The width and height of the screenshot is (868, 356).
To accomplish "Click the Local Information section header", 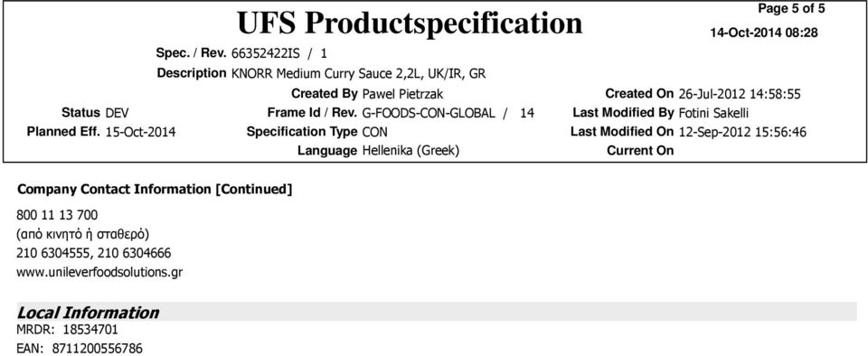I will pos(88,313).
